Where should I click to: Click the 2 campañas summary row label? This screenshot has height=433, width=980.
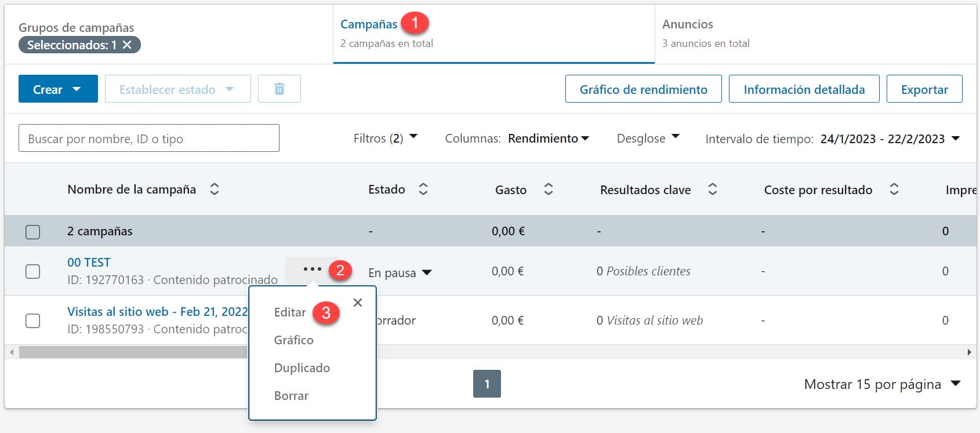[100, 231]
